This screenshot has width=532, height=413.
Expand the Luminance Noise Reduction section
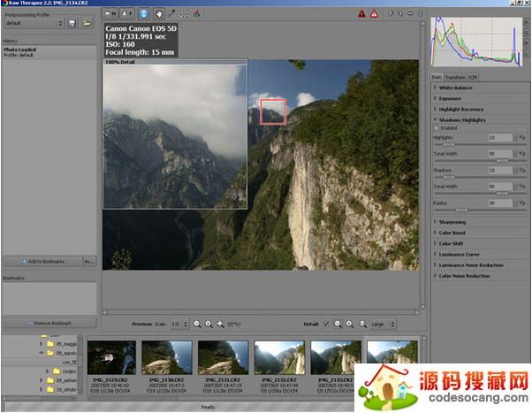coord(470,264)
